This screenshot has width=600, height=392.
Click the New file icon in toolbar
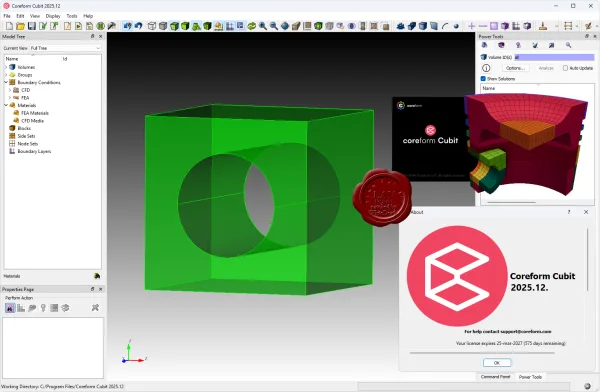pyautogui.click(x=9, y=26)
